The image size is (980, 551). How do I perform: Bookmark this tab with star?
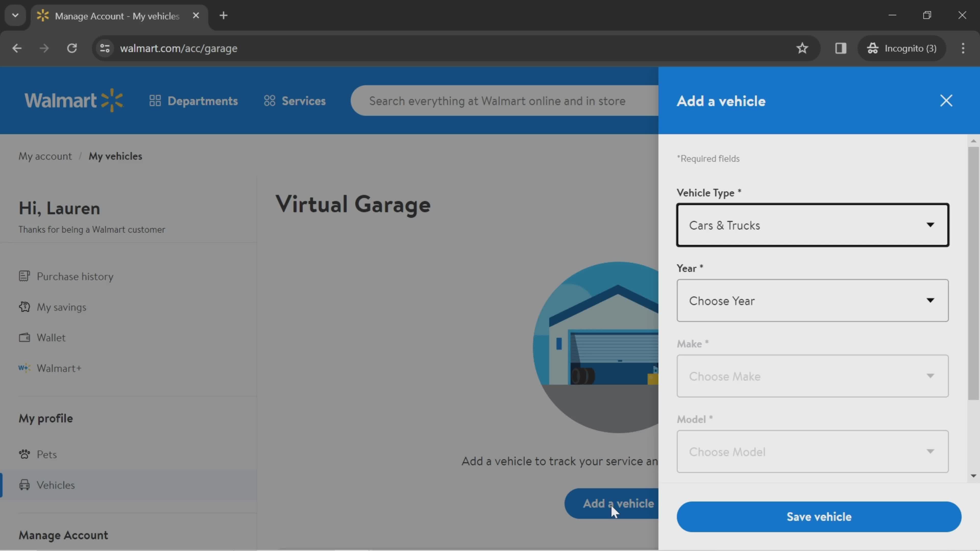click(802, 48)
